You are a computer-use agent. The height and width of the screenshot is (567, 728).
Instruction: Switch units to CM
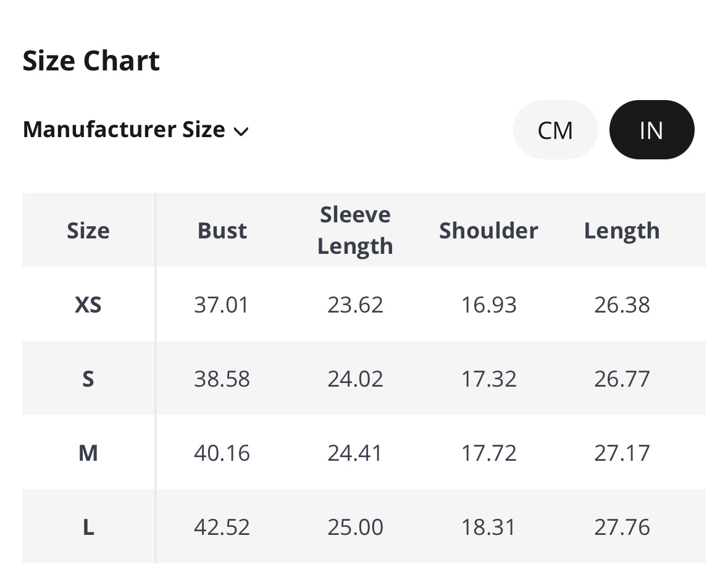coord(555,130)
